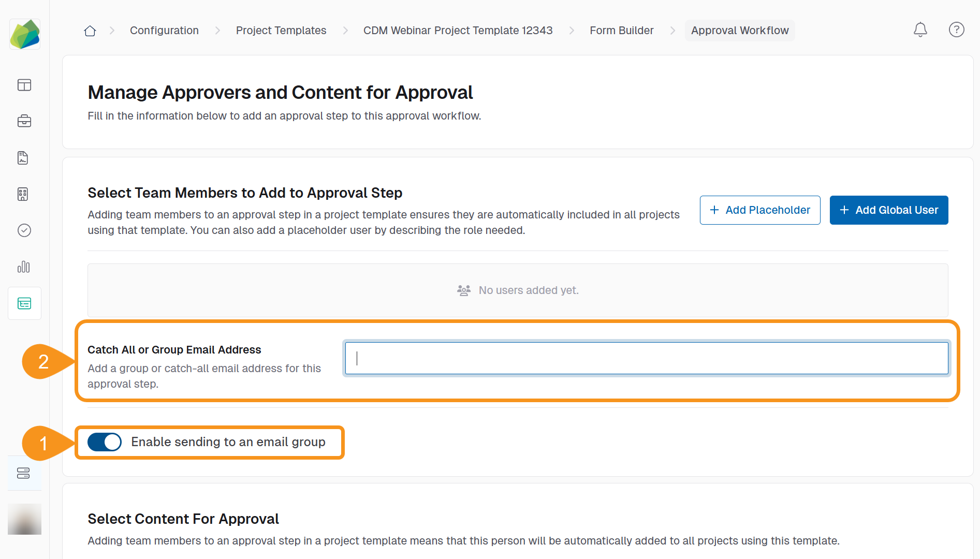The height and width of the screenshot is (559, 980).
Task: Click the checkmark approvals icon
Action: 24,230
